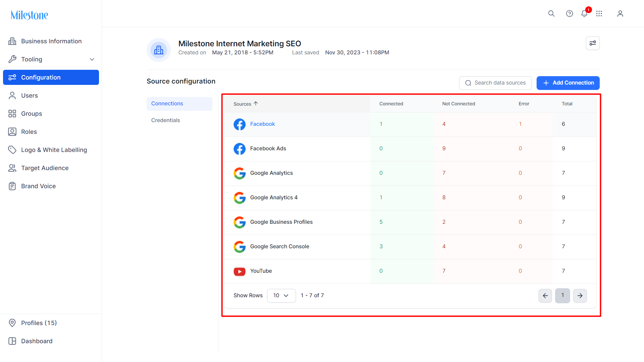
Task: Click the Facebook error count 1
Action: [x=520, y=124]
